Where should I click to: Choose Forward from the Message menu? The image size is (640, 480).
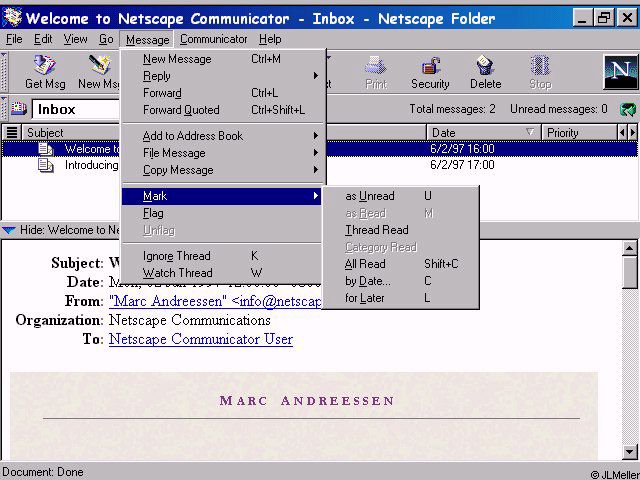(x=223, y=93)
